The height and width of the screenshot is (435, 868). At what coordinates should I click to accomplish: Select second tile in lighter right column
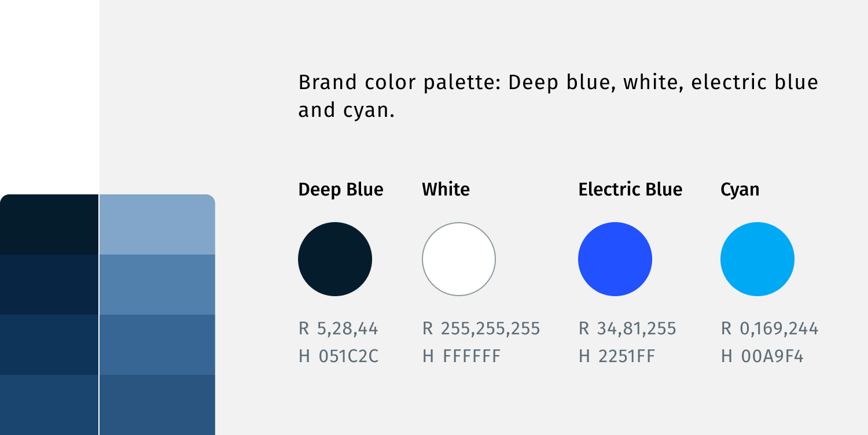coord(157,285)
